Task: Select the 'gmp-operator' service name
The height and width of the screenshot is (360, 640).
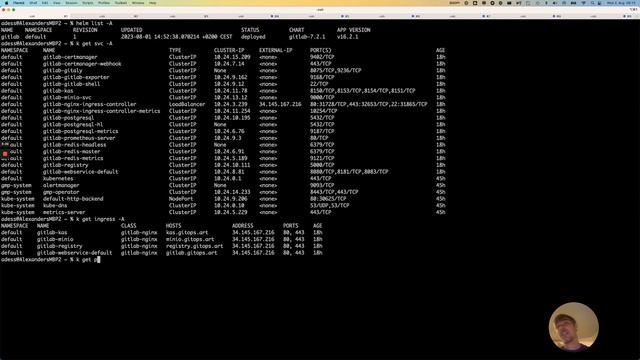Action: pyautogui.click(x=61, y=192)
